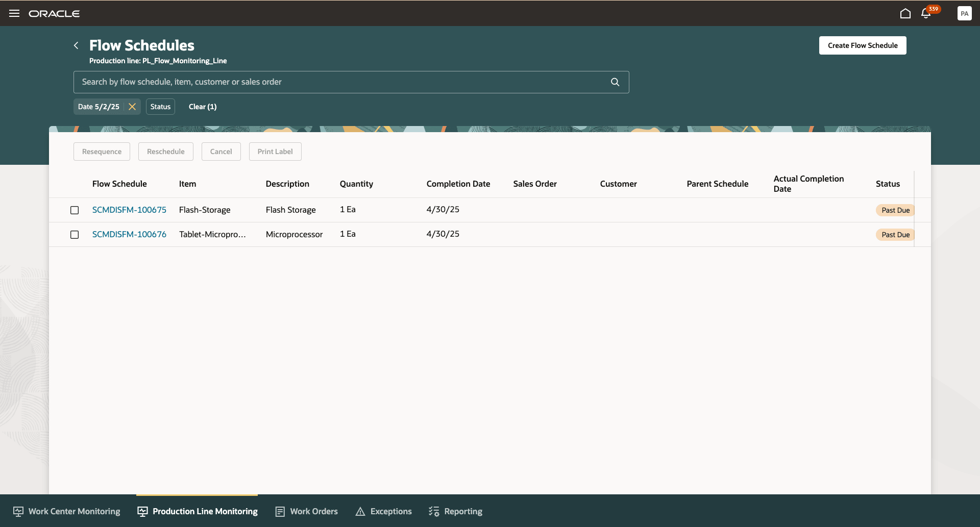This screenshot has height=527, width=980.
Task: Click the Microprocessor description cell
Action: 295,234
